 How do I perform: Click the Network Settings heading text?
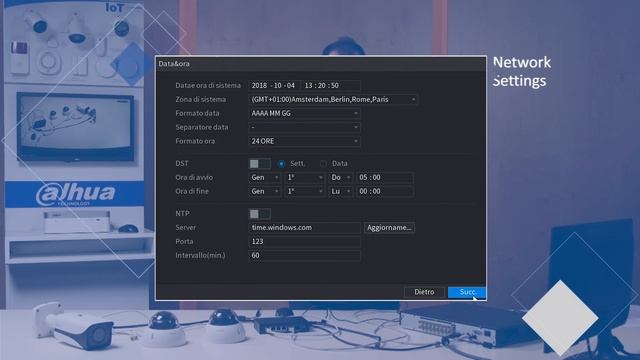coord(522,71)
